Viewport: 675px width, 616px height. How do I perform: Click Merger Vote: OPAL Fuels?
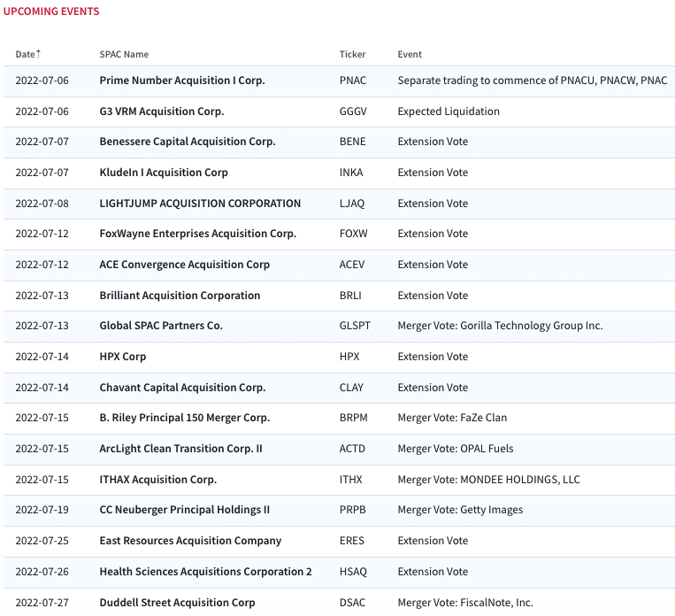pos(456,449)
